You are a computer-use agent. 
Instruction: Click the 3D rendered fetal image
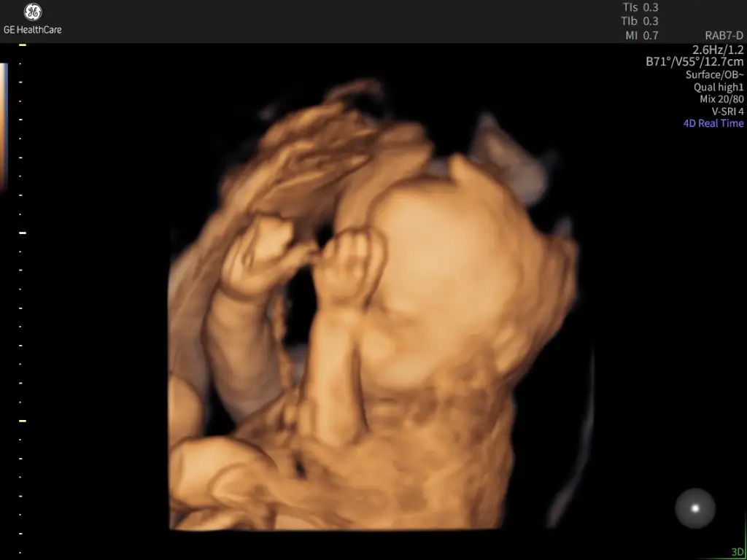373,305
